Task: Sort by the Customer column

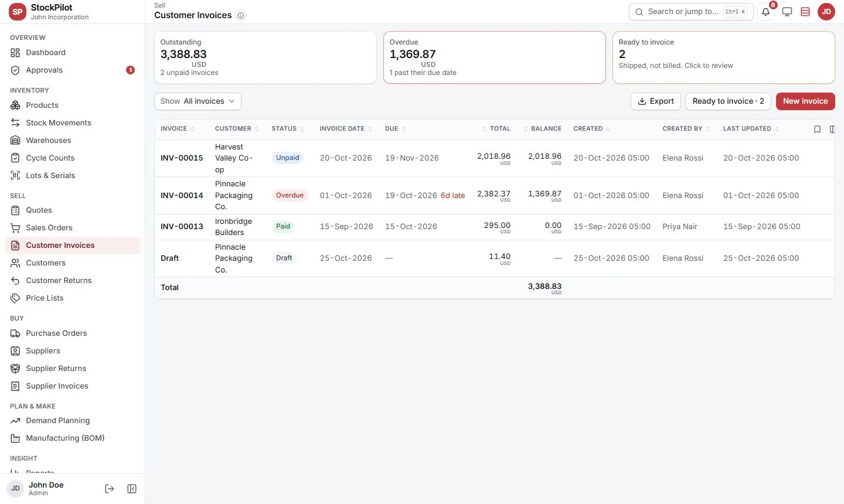Action: [236, 129]
